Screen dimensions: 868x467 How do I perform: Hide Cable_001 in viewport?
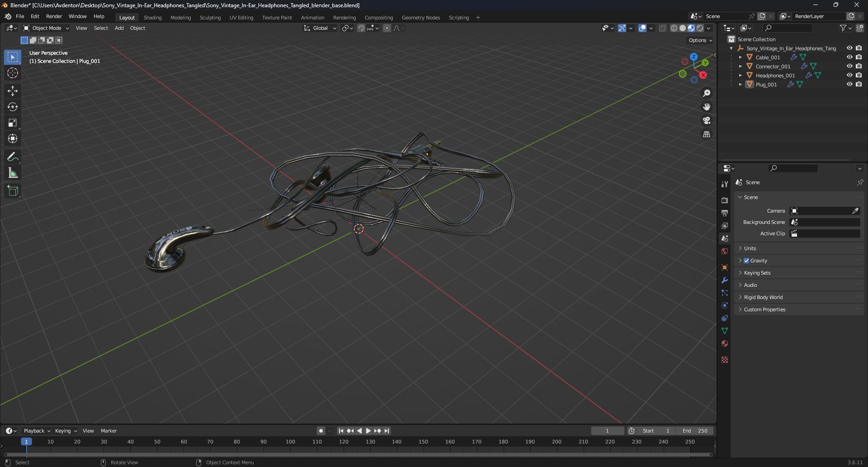[x=849, y=57]
